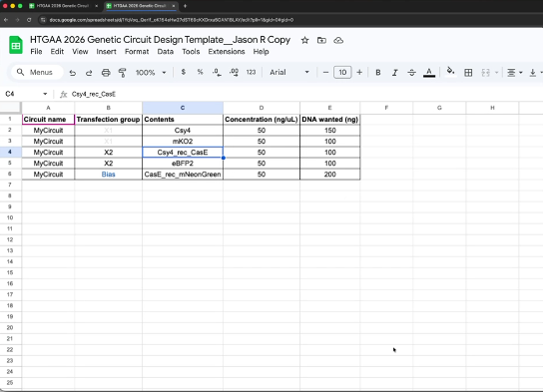Toggle bold formatting
Screen dimensions: 543x392
coord(378,72)
